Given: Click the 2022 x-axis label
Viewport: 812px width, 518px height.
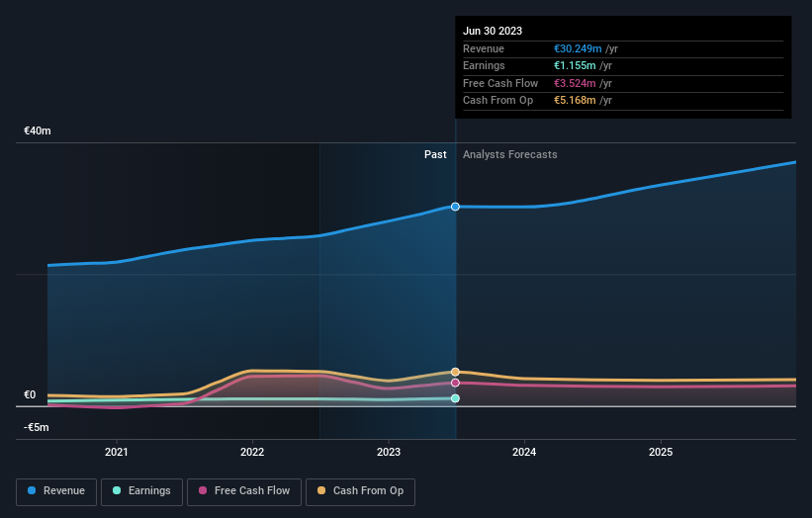Looking at the screenshot, I should click(x=252, y=452).
